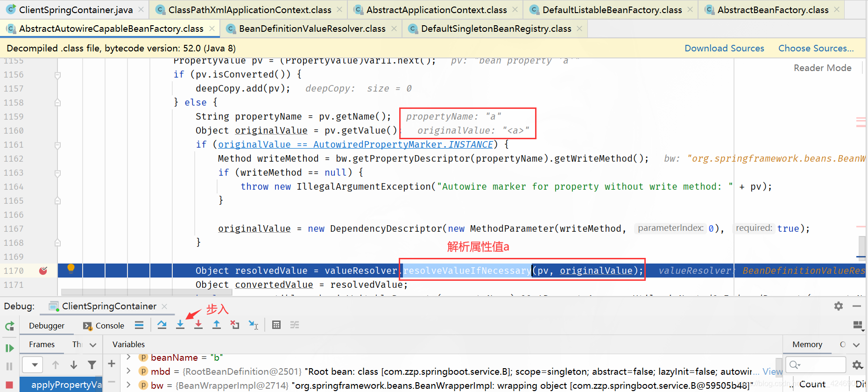Collapse the if block at line 1163
The image size is (868, 392).
[x=58, y=173]
